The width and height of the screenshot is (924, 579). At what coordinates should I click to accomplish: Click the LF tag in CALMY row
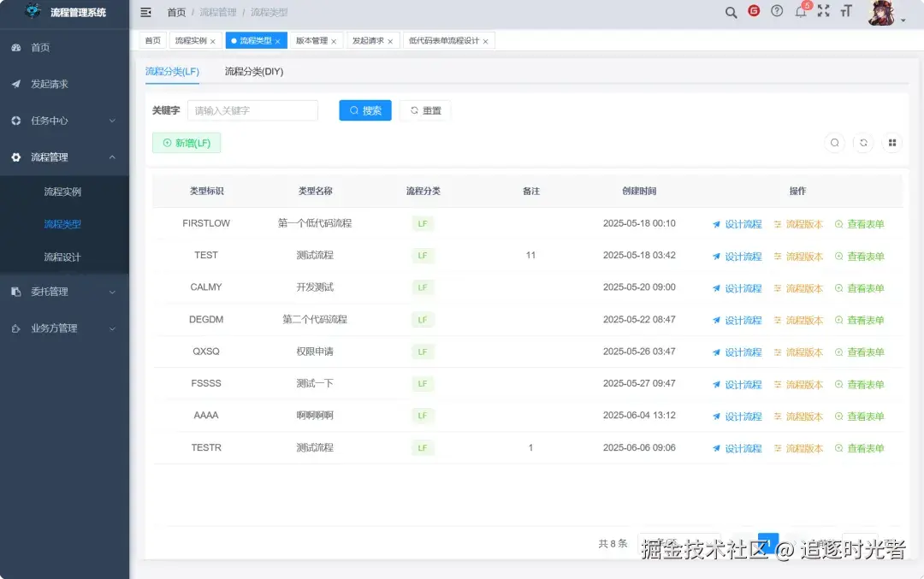pyautogui.click(x=423, y=287)
